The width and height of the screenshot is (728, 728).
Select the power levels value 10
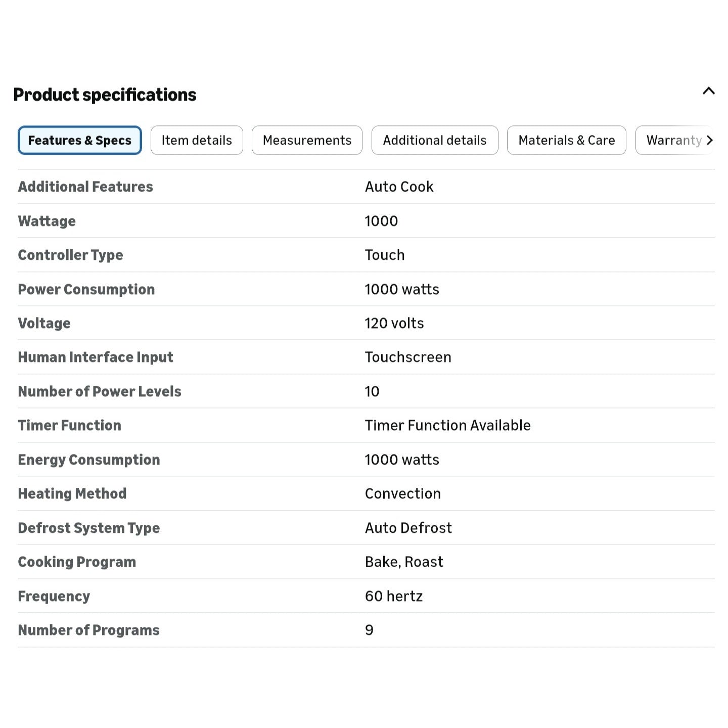(x=372, y=391)
